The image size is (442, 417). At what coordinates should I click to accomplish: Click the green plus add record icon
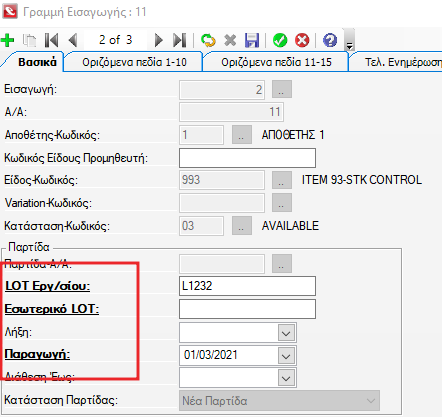[7, 40]
